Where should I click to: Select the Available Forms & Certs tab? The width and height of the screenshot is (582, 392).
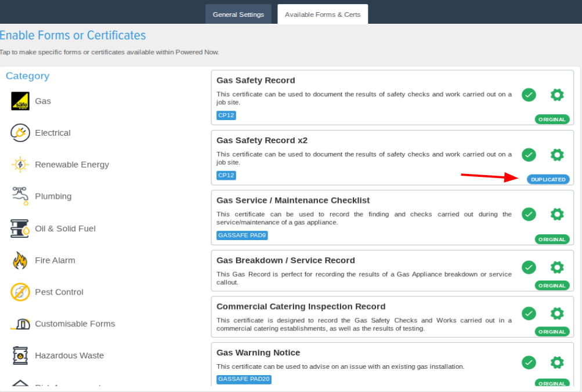click(x=323, y=14)
